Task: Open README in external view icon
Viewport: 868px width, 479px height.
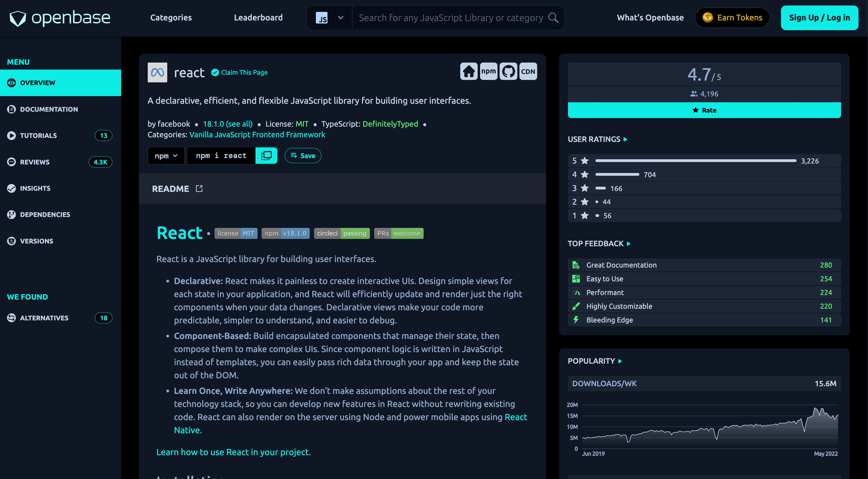Action: (199, 189)
